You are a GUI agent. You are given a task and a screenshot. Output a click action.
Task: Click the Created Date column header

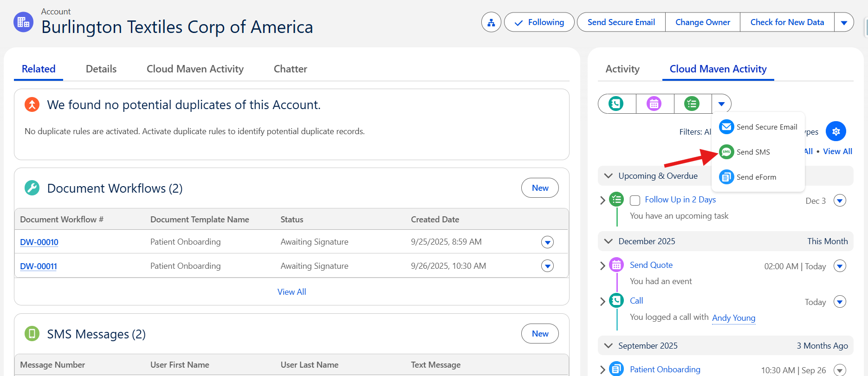pyautogui.click(x=435, y=220)
